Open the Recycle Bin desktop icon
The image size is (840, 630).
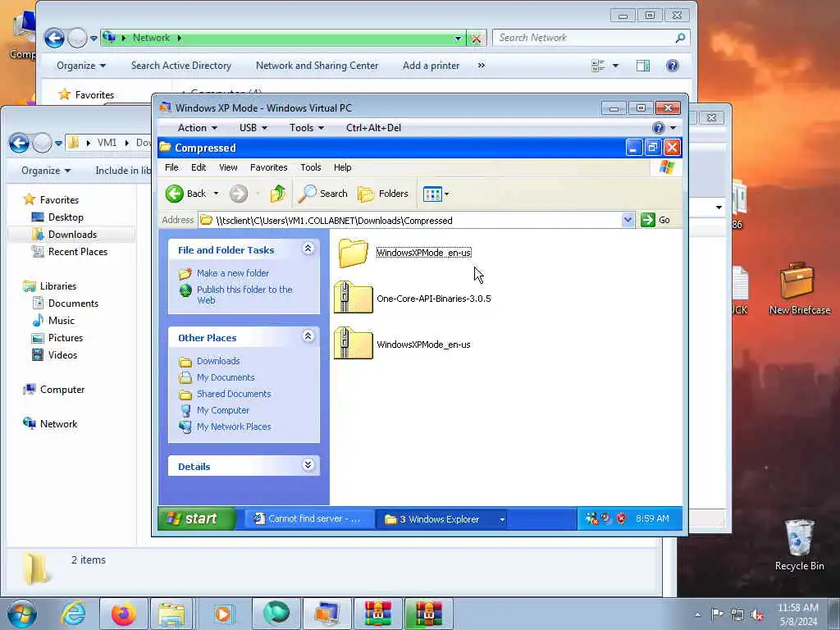pos(799,545)
